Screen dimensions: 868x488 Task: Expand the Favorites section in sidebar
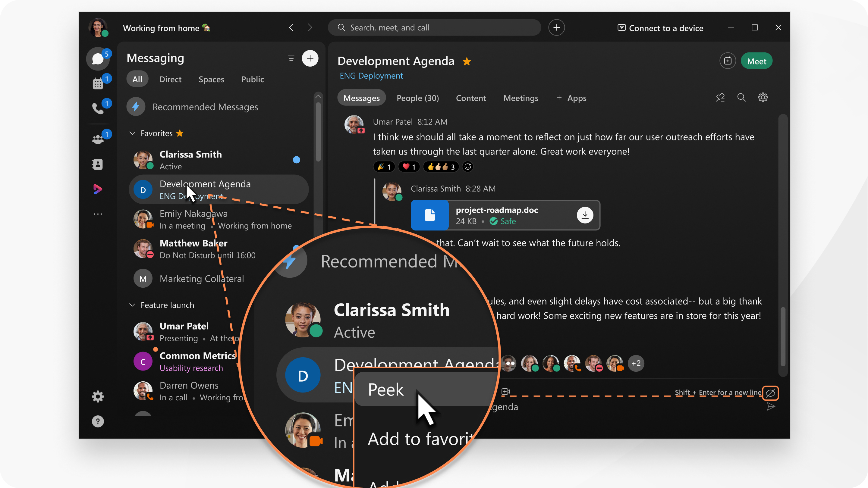pyautogui.click(x=132, y=133)
